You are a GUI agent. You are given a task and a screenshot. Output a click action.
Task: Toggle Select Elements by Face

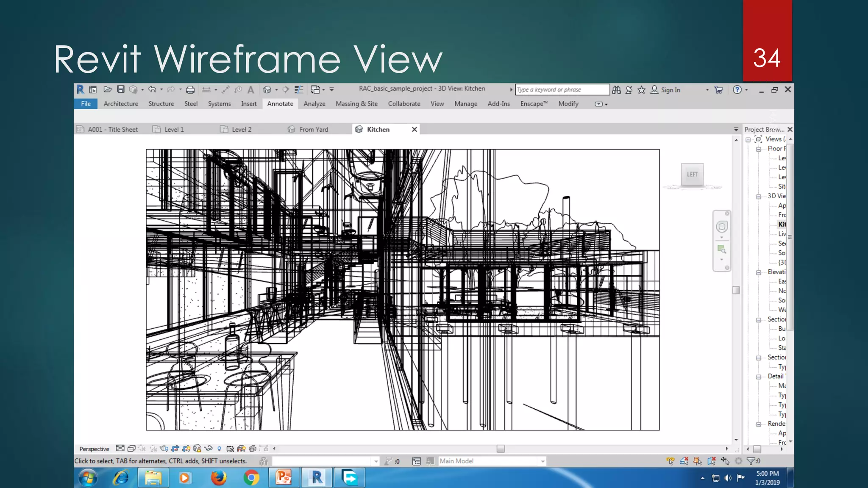[711, 461]
